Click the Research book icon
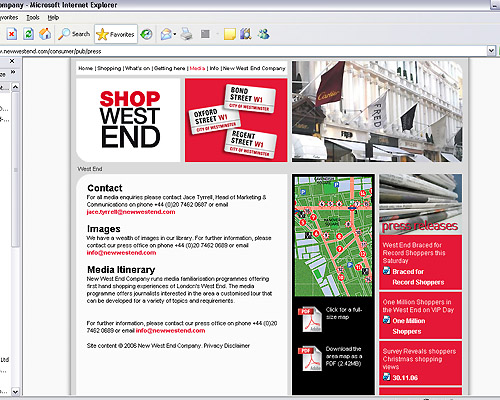The height and width of the screenshot is (400, 500). (246, 34)
